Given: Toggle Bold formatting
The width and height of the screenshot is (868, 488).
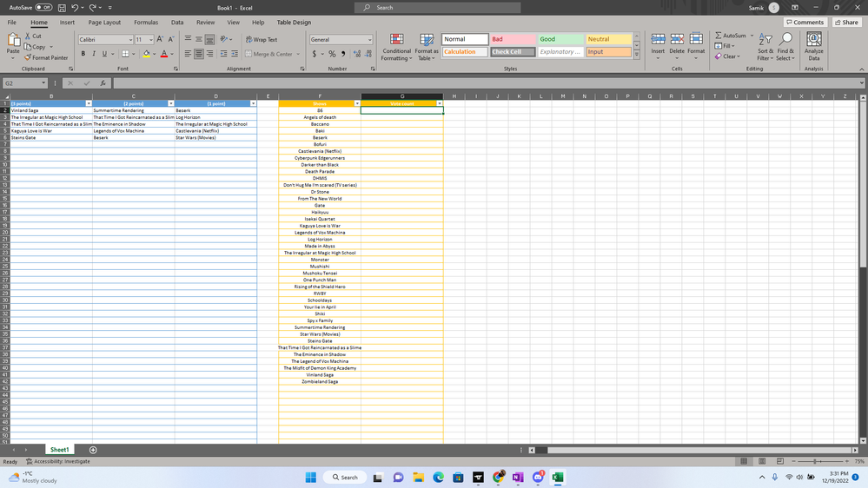Looking at the screenshot, I should coord(83,54).
